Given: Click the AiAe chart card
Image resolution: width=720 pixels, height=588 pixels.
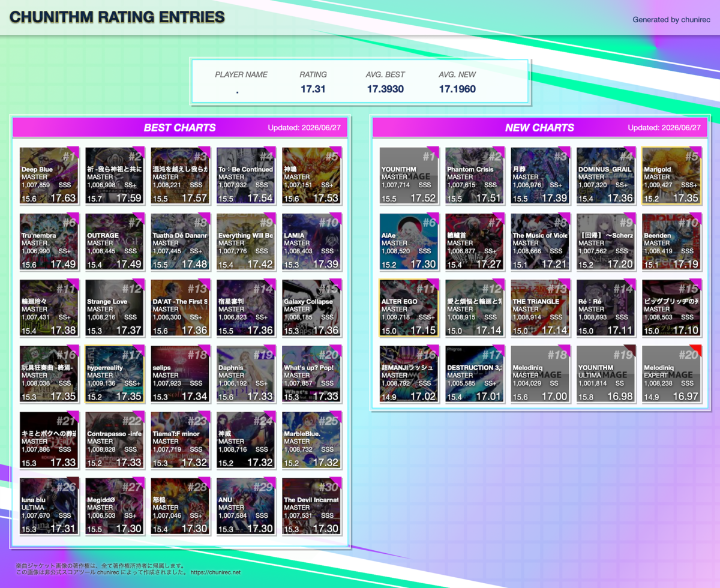Looking at the screenshot, I should coord(409,242).
